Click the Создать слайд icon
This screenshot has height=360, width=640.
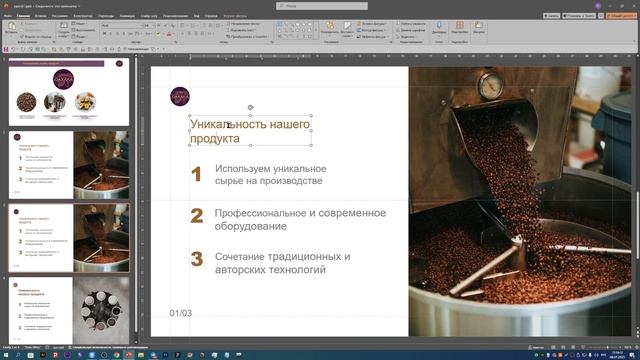(x=64, y=25)
